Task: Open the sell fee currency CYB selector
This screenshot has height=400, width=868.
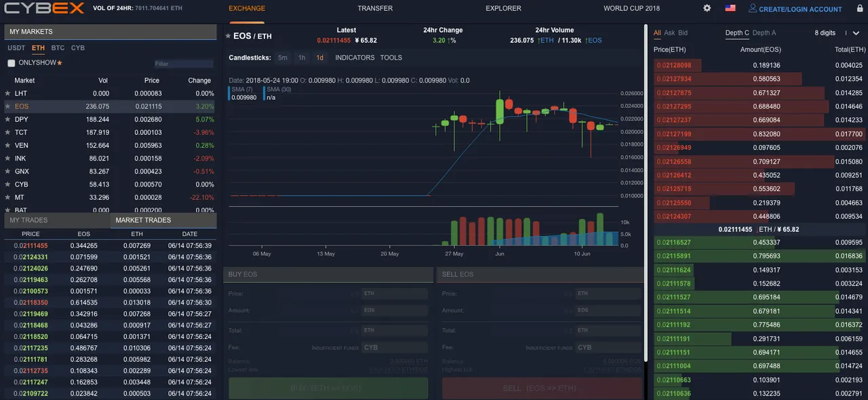Action: point(608,347)
